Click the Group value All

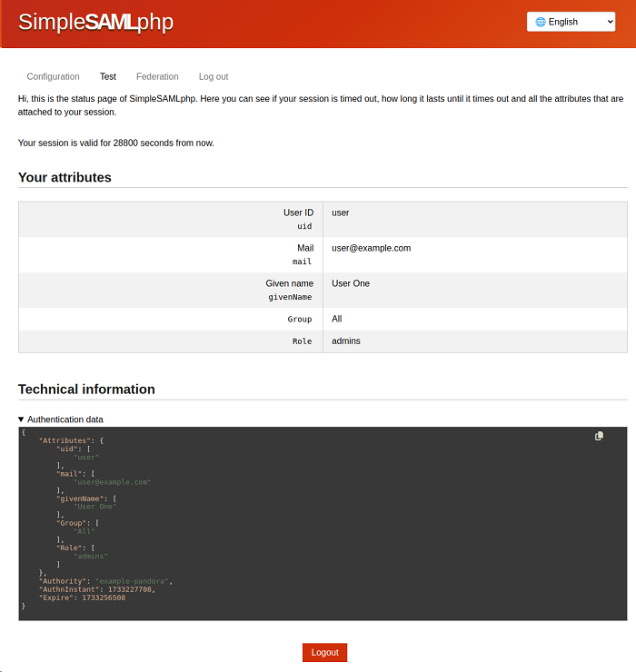337,319
